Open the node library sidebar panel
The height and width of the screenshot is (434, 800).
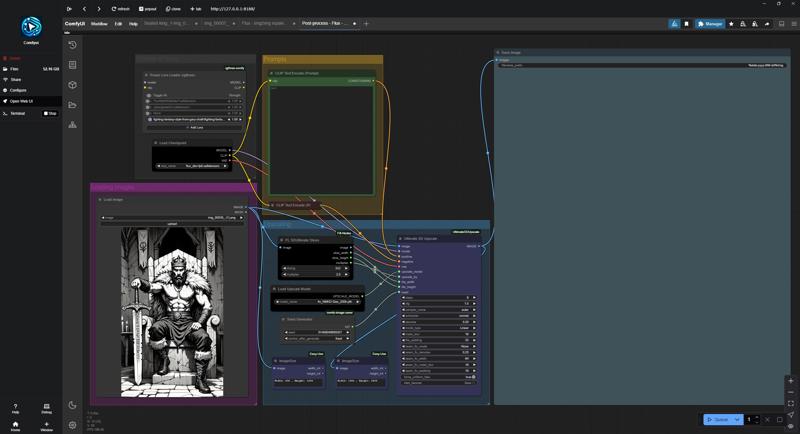pyautogui.click(x=72, y=65)
